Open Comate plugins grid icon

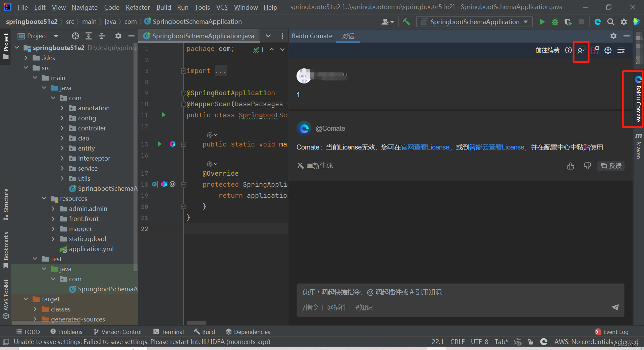[595, 50]
